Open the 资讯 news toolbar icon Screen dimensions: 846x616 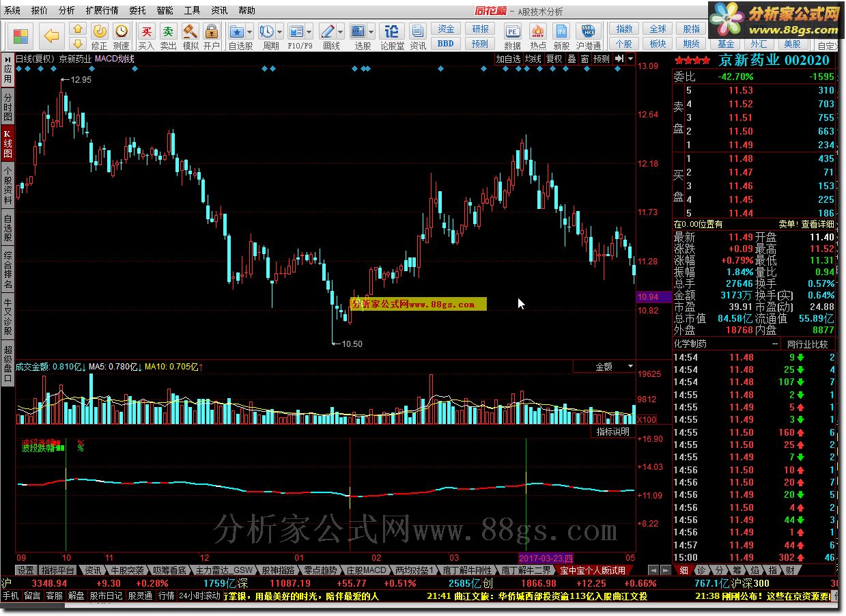418,36
